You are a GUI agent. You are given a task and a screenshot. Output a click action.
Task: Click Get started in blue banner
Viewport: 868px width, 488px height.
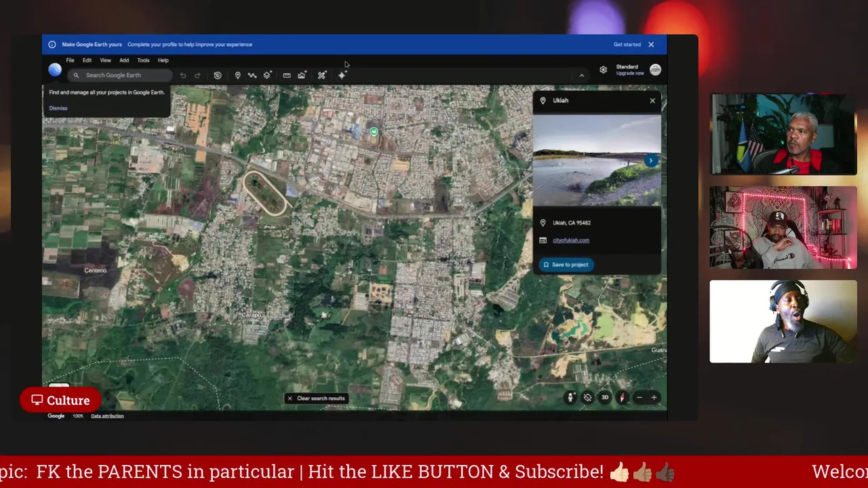coord(627,45)
